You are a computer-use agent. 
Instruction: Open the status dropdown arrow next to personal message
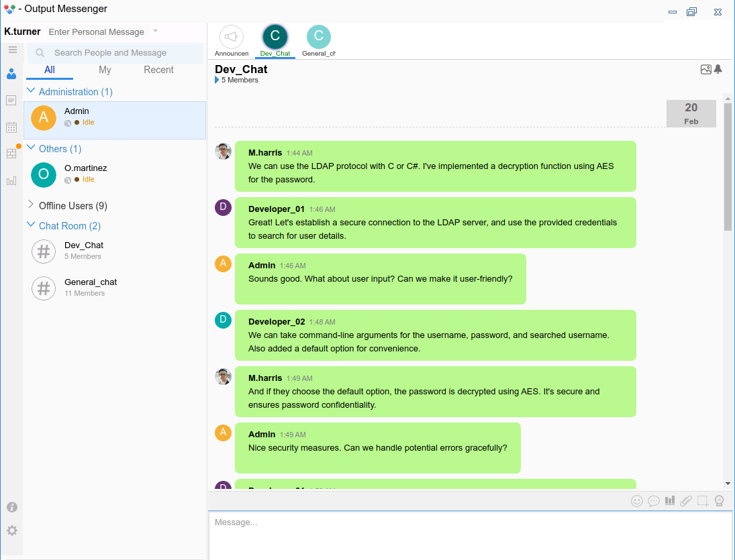(155, 32)
